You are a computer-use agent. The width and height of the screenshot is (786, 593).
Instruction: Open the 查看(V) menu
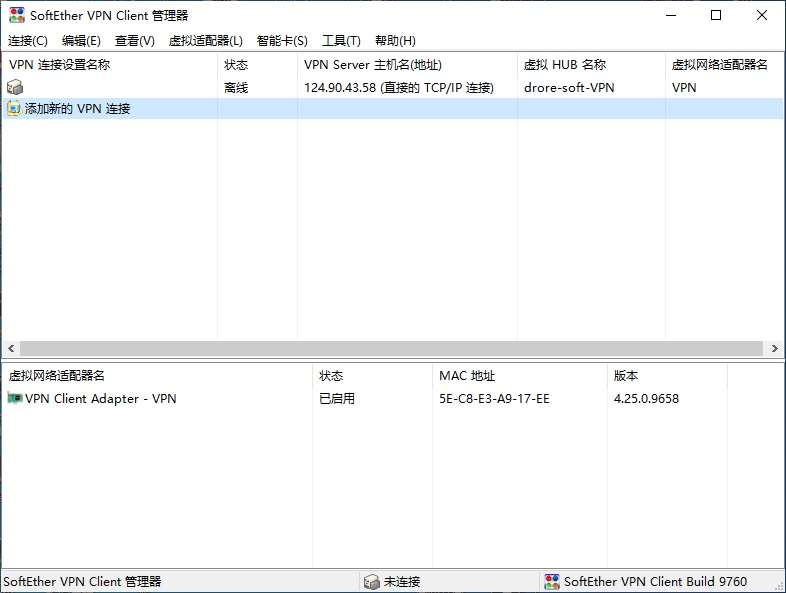point(134,41)
